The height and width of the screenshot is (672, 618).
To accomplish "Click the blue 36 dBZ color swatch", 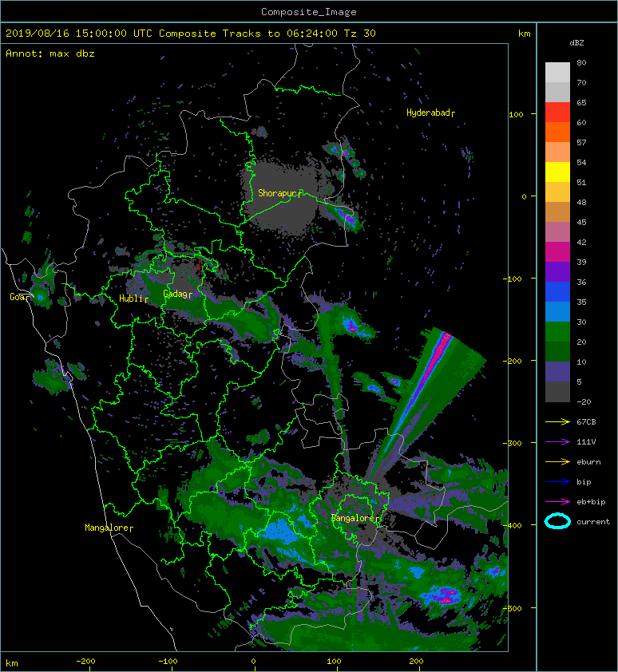I will pos(557,292).
